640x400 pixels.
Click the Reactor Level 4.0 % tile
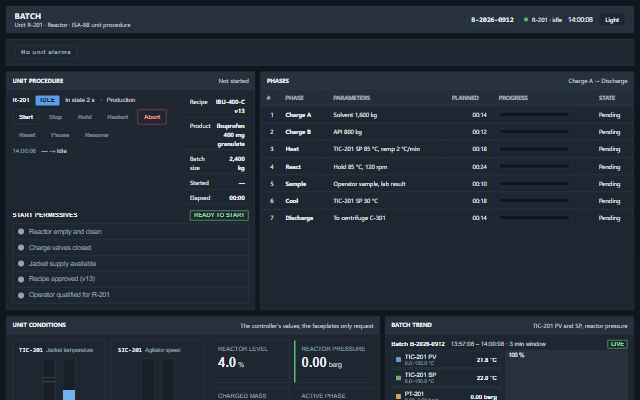pyautogui.click(x=250, y=361)
